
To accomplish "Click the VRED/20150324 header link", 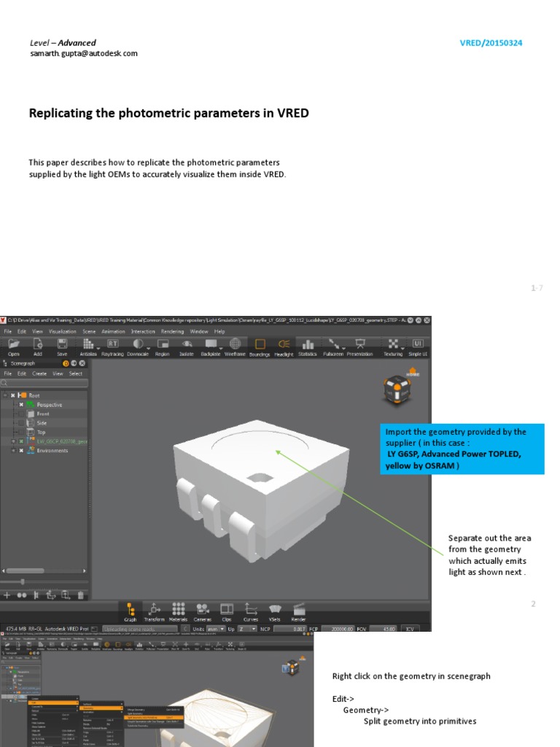I will click(491, 43).
